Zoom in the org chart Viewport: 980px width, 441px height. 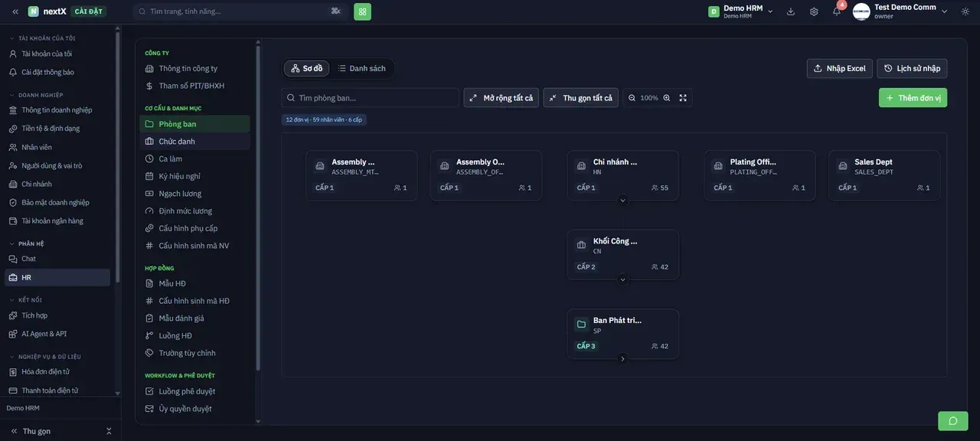667,98
